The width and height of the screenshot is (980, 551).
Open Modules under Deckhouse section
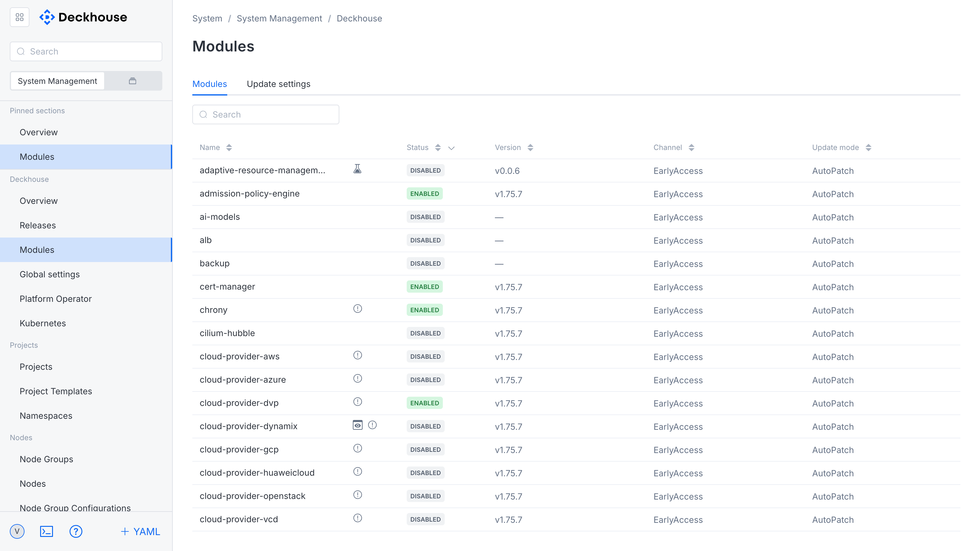[86, 250]
